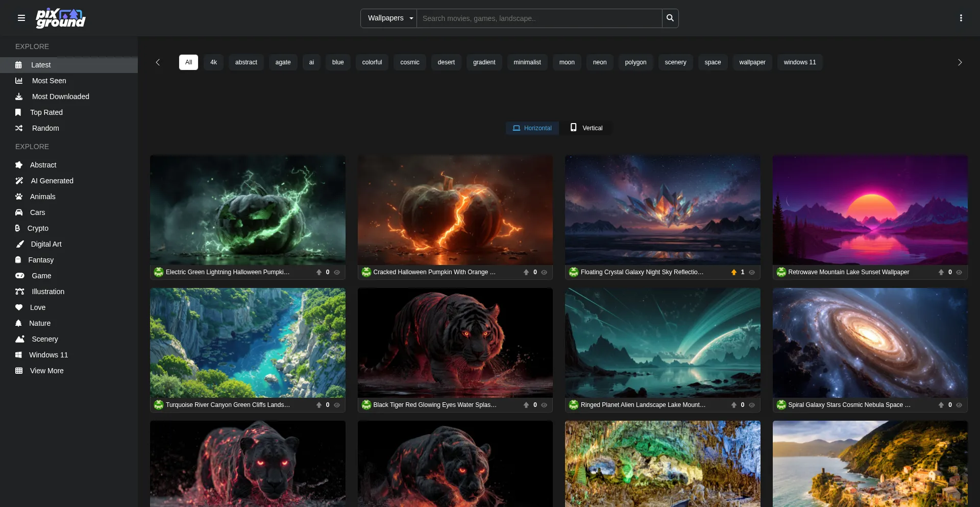Click the Random shuffle icon in sidebar
This screenshot has width=980, height=507.
click(x=19, y=128)
